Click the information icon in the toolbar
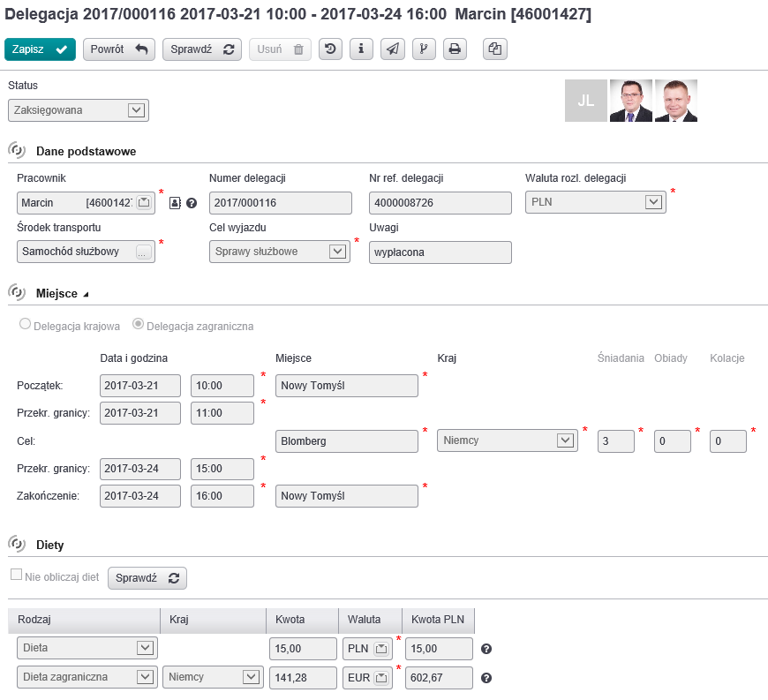Viewport: 768px width, 700px height. click(x=361, y=49)
